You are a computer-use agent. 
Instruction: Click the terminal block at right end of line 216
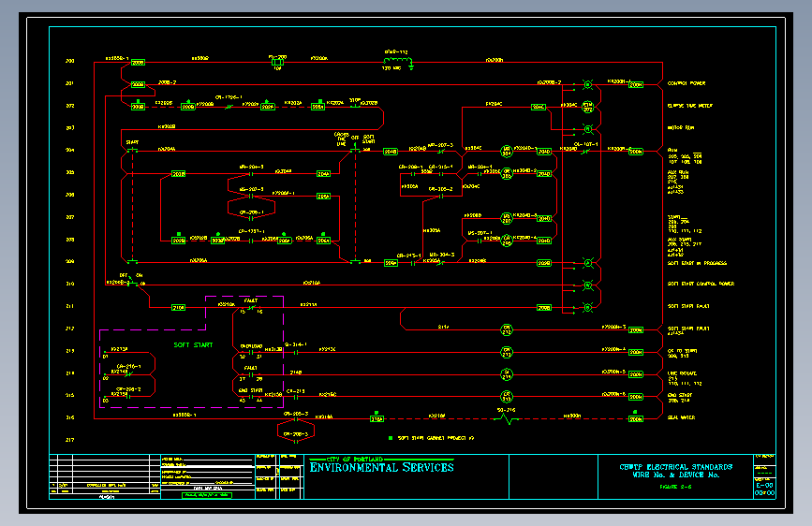tap(635, 418)
